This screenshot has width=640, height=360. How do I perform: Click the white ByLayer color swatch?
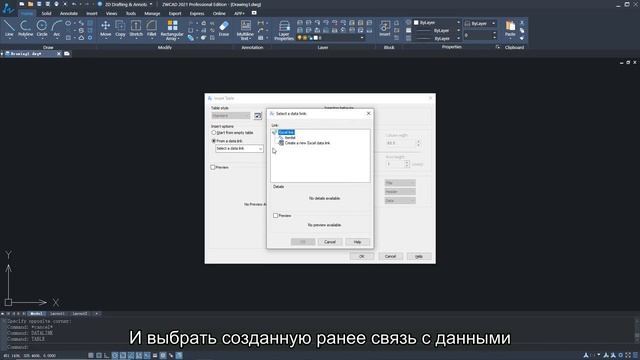pyautogui.click(x=416, y=22)
